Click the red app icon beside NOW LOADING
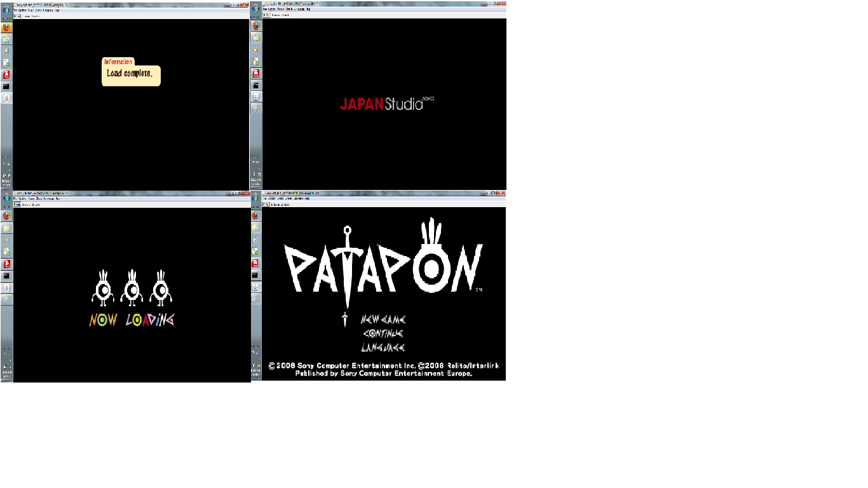This screenshot has width=868, height=488. point(6,264)
